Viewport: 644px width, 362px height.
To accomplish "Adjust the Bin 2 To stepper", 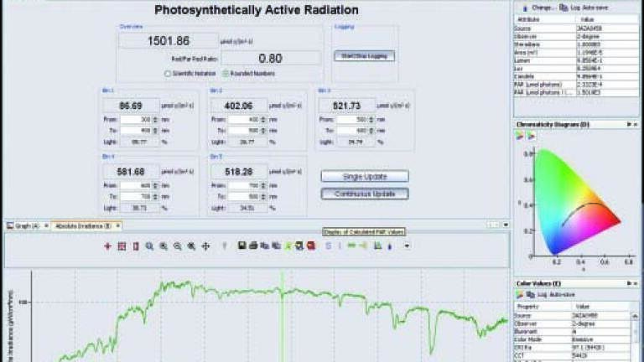I will pos(263,131).
